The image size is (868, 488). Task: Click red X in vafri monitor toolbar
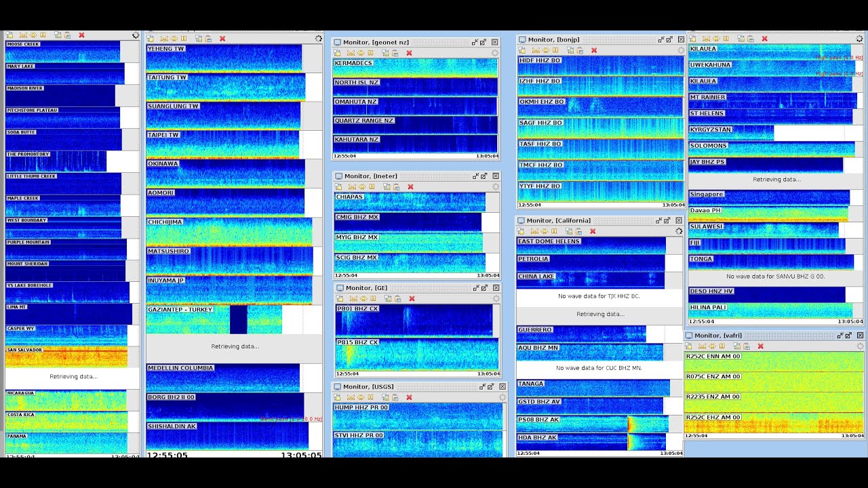point(760,346)
